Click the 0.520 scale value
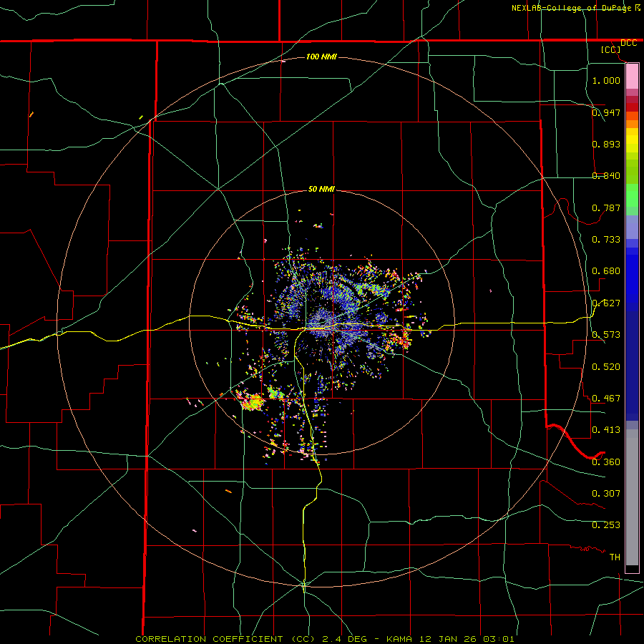Viewport: 644px width, 644px height. [606, 367]
